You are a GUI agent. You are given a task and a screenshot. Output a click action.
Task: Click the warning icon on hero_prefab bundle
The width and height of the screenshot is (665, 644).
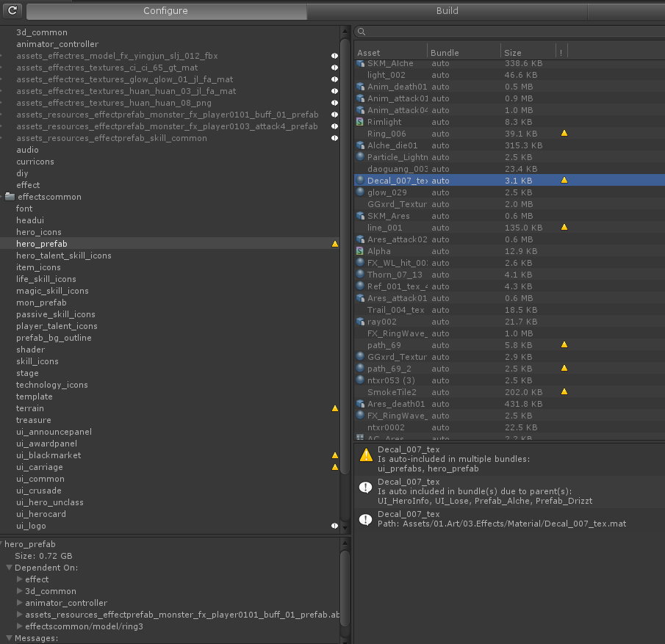point(334,244)
